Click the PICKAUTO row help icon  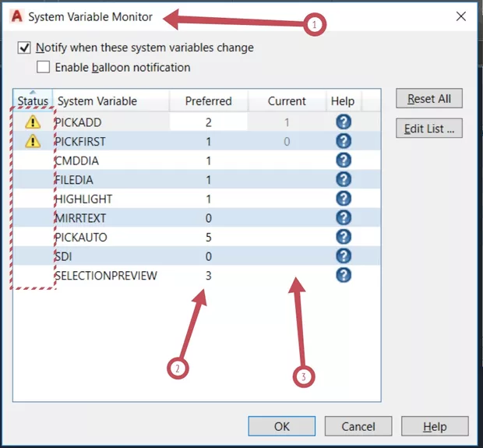coord(343,237)
